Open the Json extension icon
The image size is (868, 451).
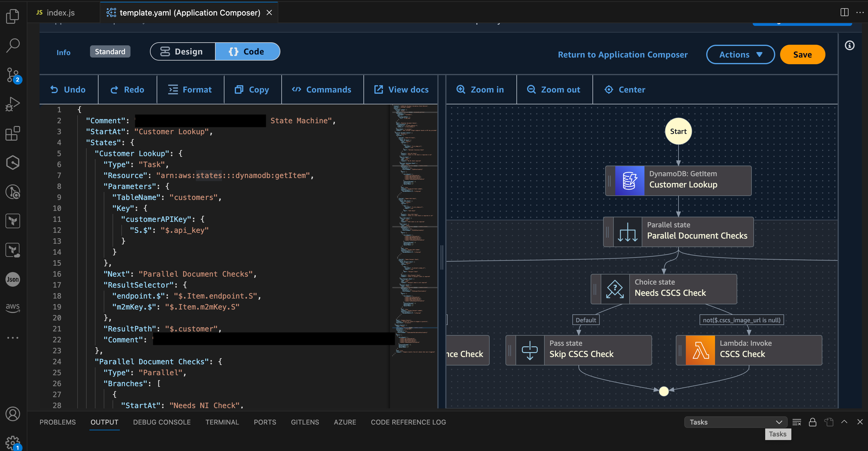point(13,279)
